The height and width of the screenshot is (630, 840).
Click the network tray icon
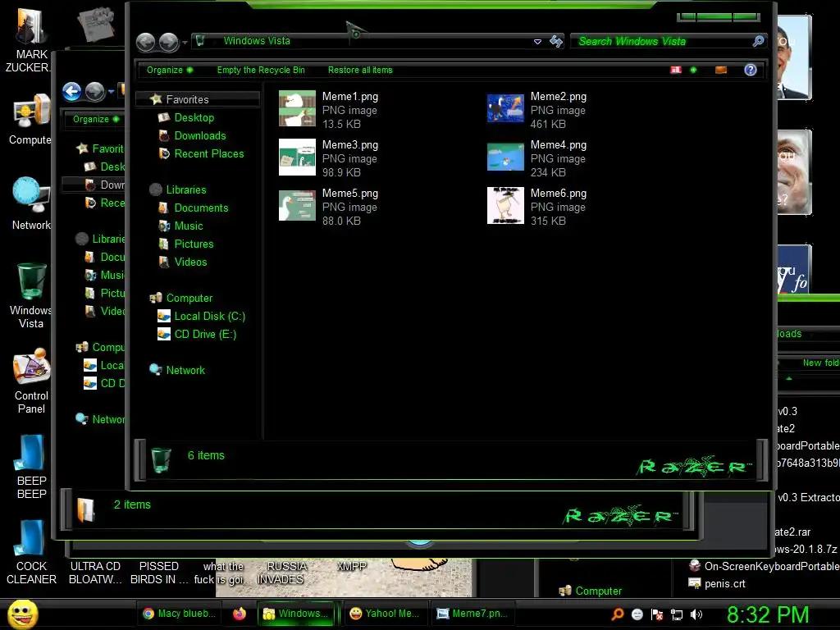[677, 614]
